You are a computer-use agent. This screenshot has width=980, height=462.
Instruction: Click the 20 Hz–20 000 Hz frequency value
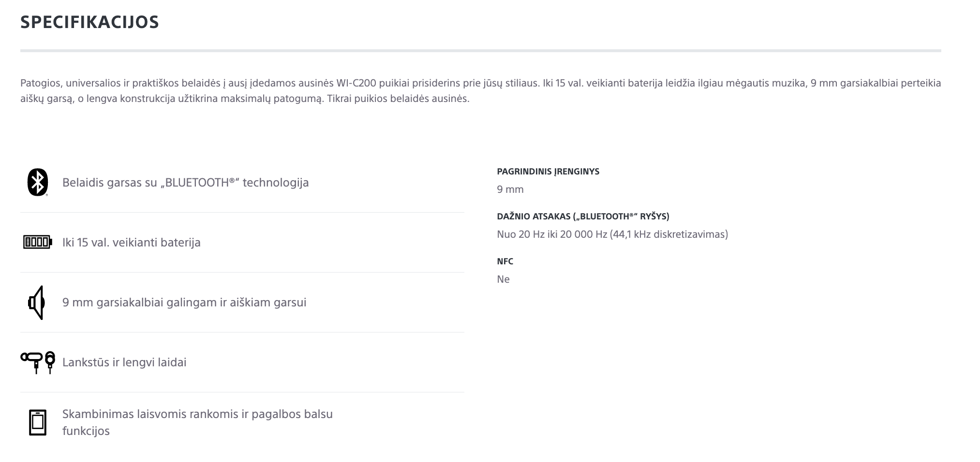coord(612,234)
